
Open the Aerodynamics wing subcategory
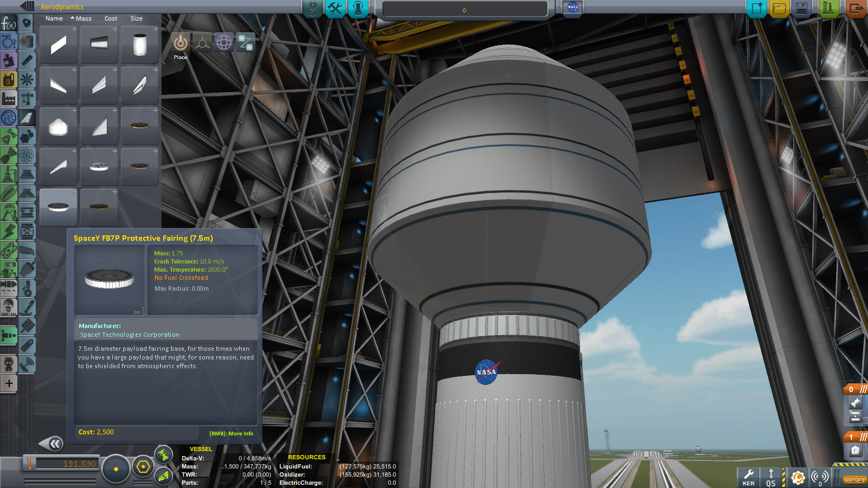coord(27,118)
